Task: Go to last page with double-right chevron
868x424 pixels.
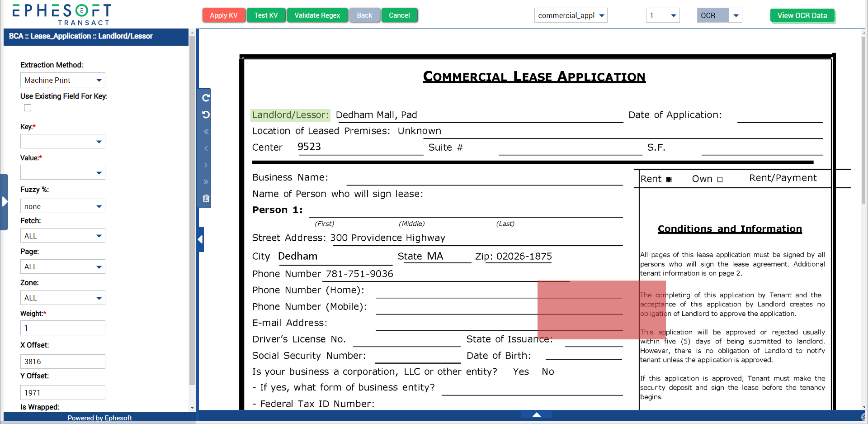Action: click(x=206, y=182)
